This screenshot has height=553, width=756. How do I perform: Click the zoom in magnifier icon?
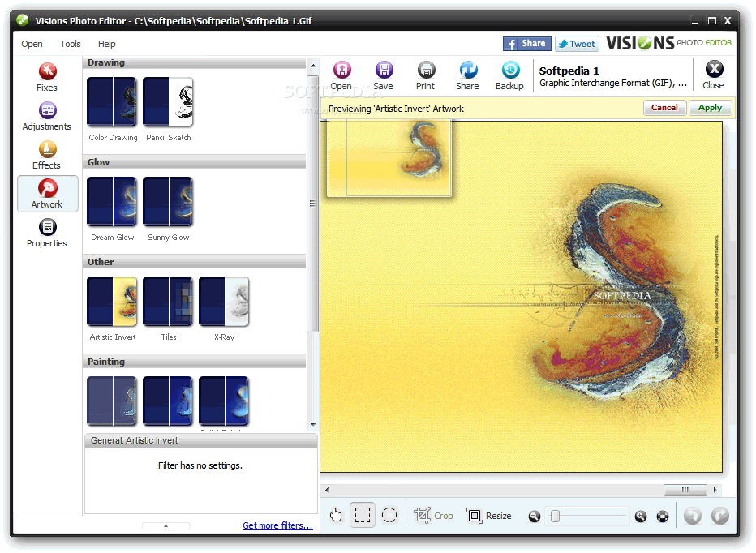[641, 517]
